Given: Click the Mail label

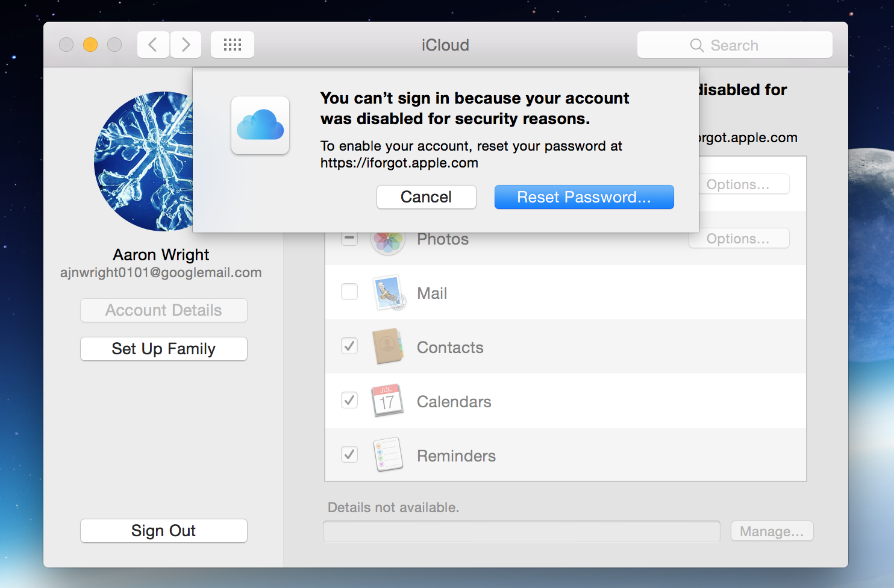Looking at the screenshot, I should [432, 293].
